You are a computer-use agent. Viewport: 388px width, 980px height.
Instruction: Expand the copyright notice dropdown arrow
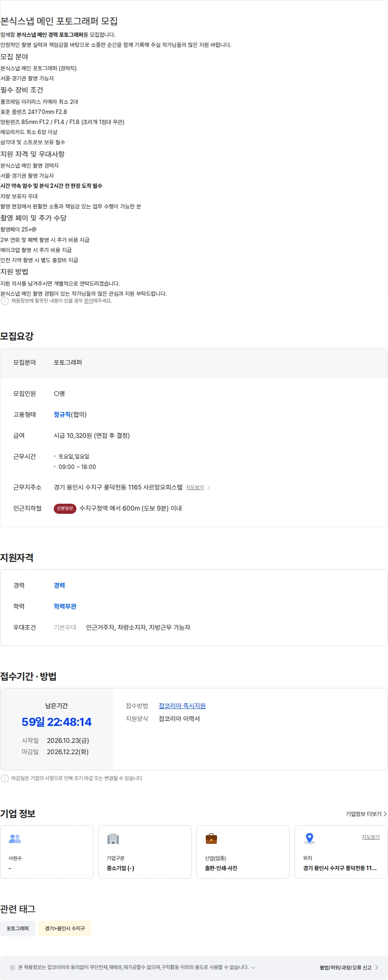click(253, 967)
